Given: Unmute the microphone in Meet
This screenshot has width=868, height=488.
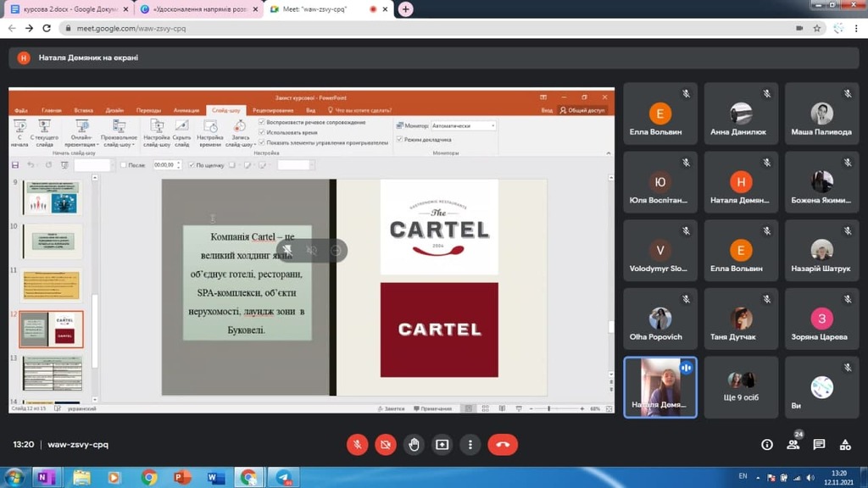Looking at the screenshot, I should (358, 444).
